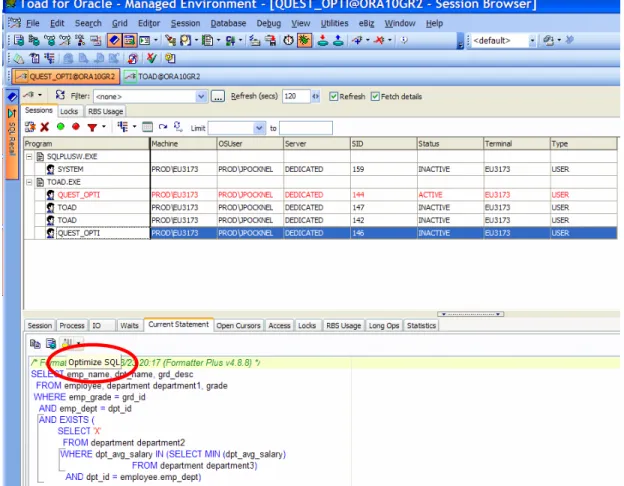Select the red QUEST_OPTI active session row
This screenshot has height=486, width=624.
(x=320, y=195)
